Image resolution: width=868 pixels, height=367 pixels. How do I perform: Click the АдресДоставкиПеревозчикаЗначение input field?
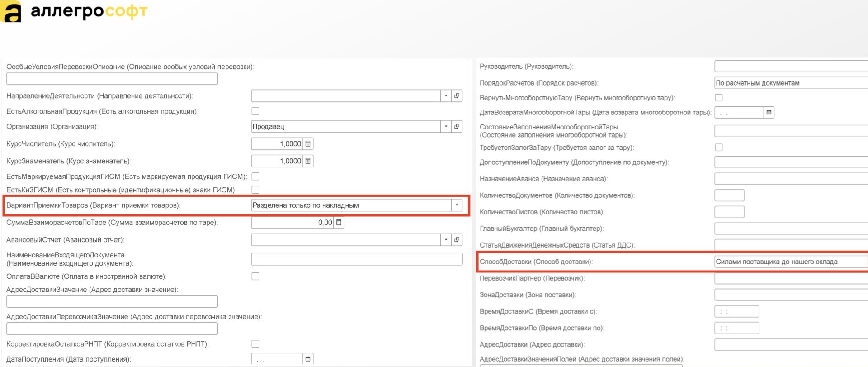[x=112, y=329]
